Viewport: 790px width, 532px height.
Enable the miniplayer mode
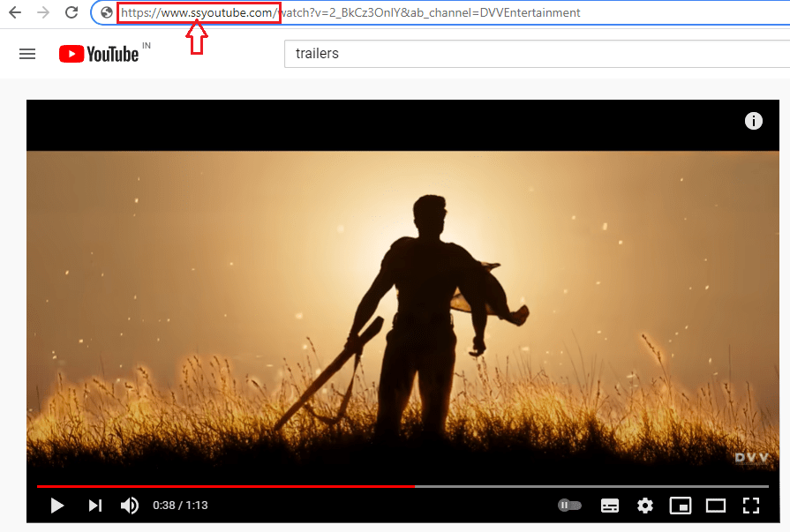point(681,506)
